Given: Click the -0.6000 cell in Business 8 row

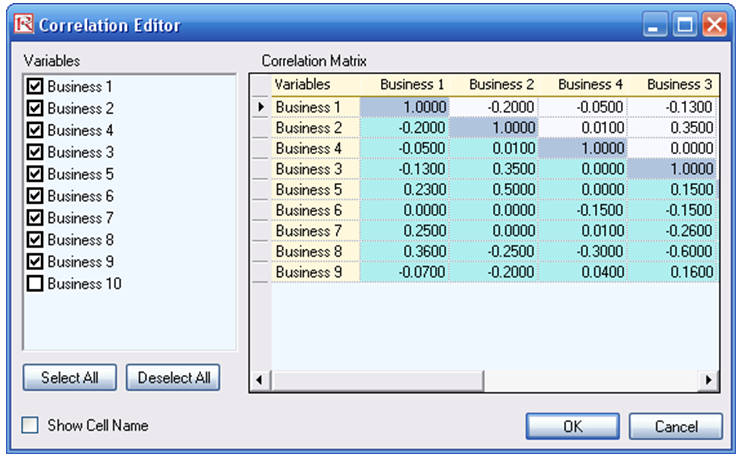Looking at the screenshot, I should tap(673, 251).
